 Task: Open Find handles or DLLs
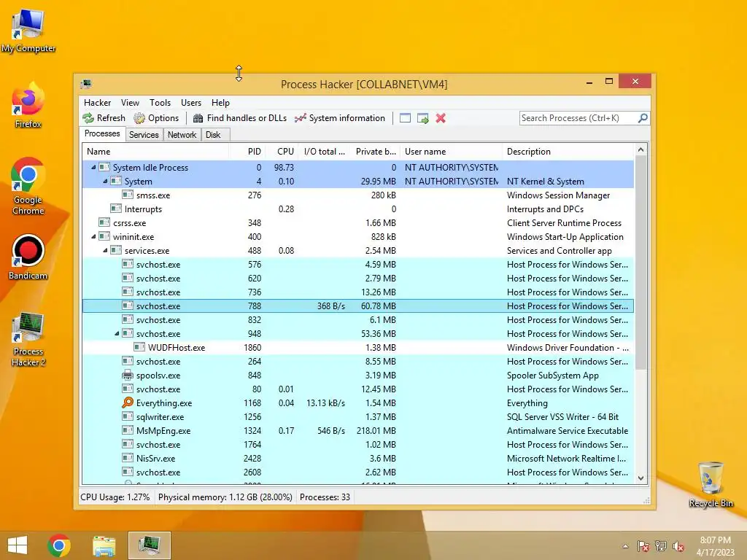coord(239,118)
